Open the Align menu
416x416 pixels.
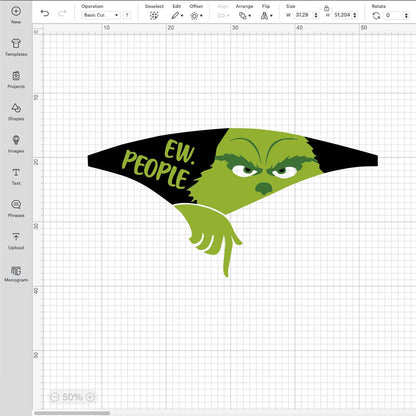(x=223, y=15)
